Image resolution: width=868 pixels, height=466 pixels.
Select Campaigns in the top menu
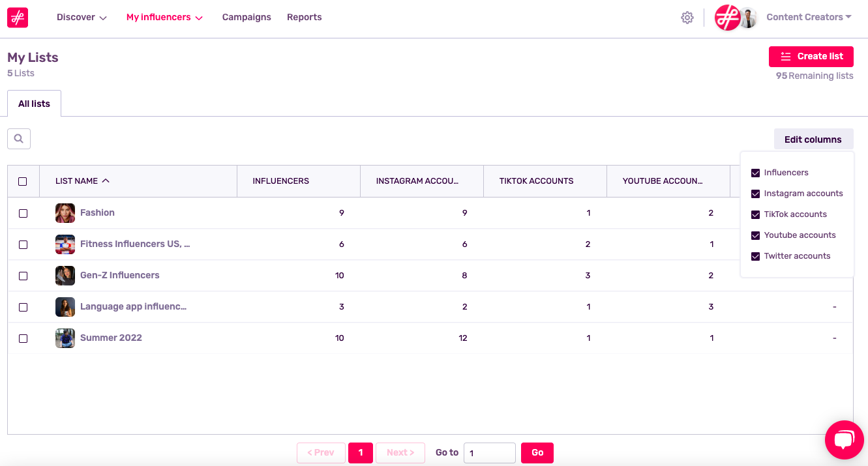tap(247, 17)
